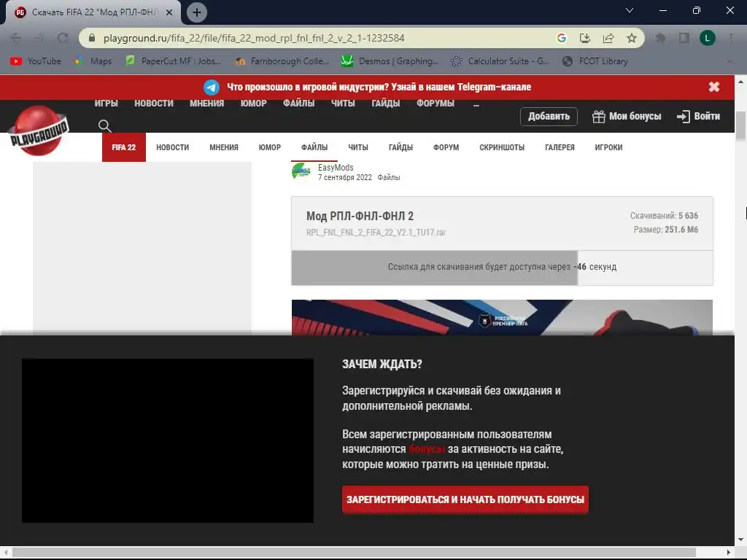Image resolution: width=747 pixels, height=560 pixels.
Task: Click Войти to log in
Action: pyautogui.click(x=698, y=116)
